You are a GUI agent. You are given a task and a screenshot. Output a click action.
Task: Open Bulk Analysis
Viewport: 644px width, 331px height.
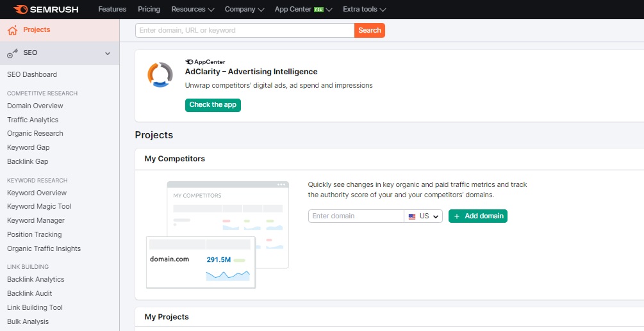coord(28,321)
